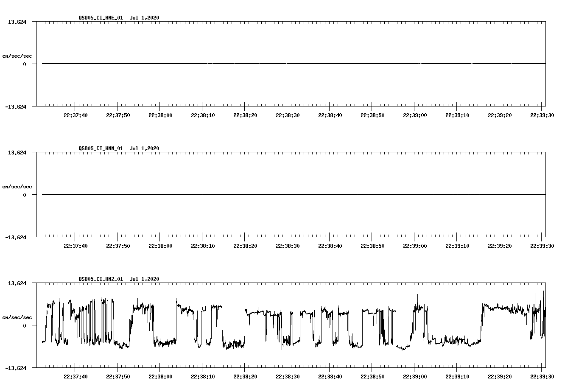Click time label 22:38:20 under HNN chart
Image resolution: width=576 pixels, height=392 pixels.
(x=245, y=246)
